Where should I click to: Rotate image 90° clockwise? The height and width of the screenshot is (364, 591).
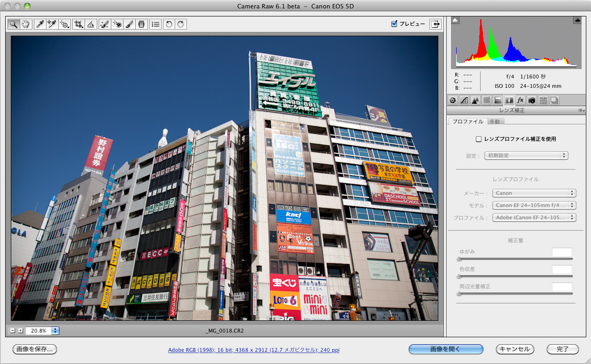(x=181, y=24)
